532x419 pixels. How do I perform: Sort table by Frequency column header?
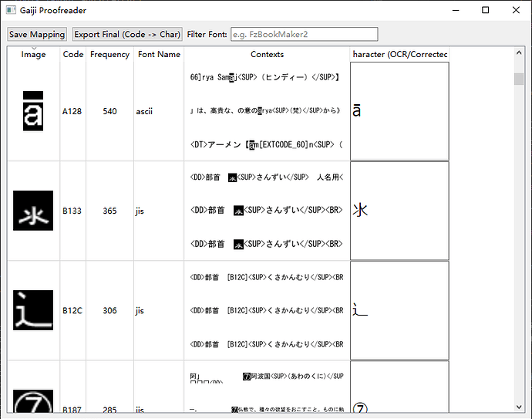109,55
